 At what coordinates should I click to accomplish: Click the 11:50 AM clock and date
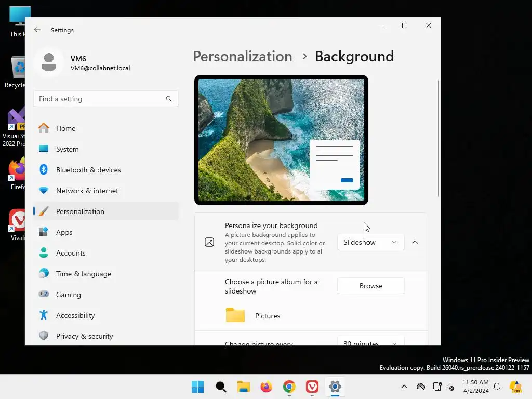tap(476, 387)
